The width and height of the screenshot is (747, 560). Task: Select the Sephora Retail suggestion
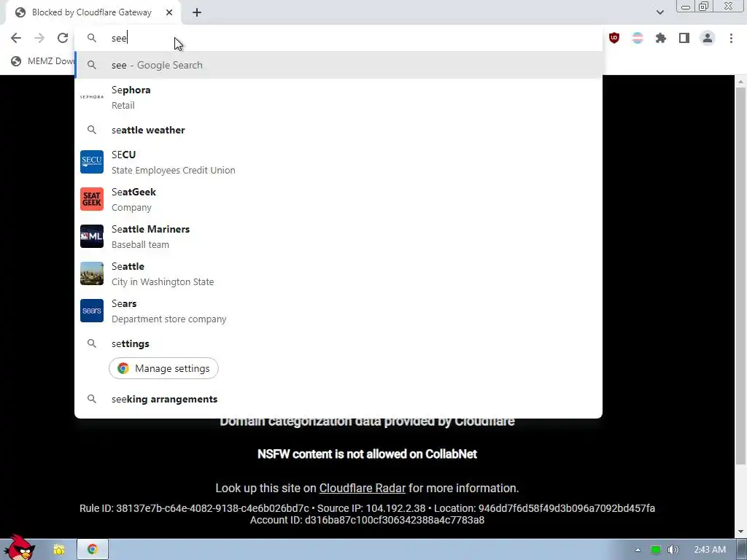point(338,97)
